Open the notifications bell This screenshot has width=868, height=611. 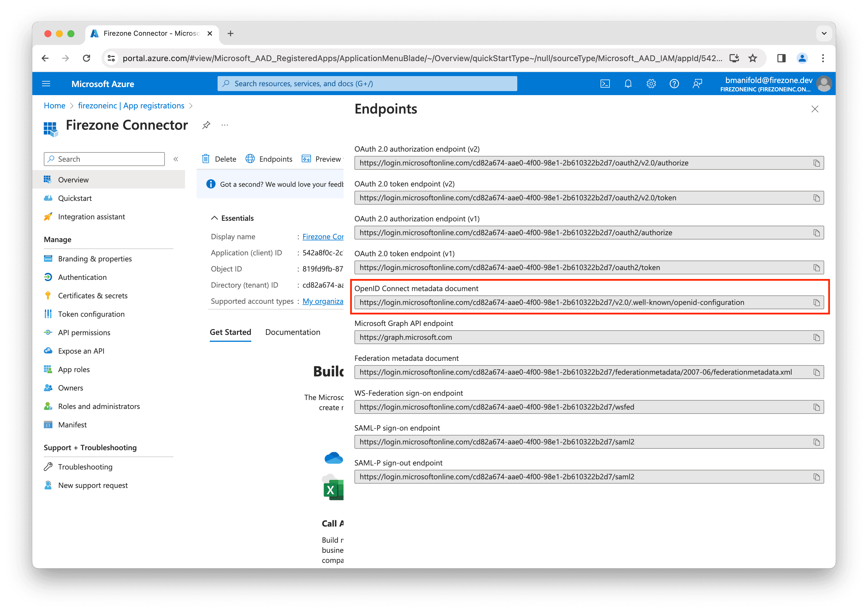pyautogui.click(x=628, y=84)
